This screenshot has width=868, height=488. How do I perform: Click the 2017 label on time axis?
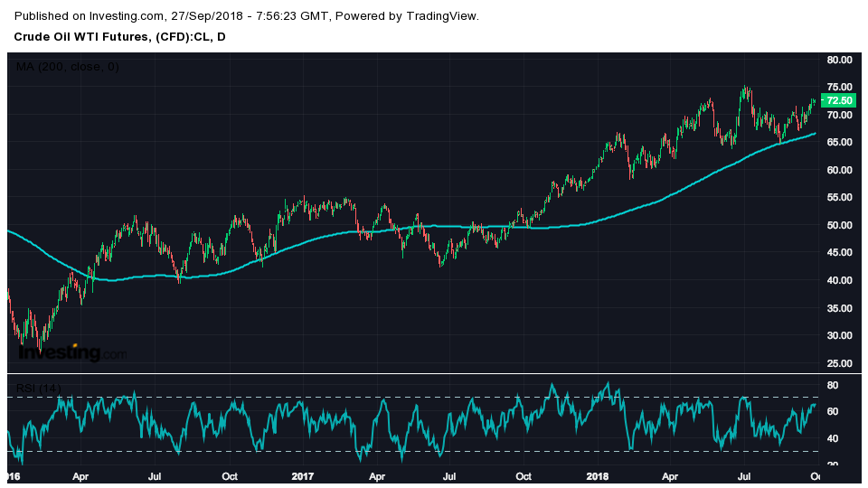click(x=304, y=475)
